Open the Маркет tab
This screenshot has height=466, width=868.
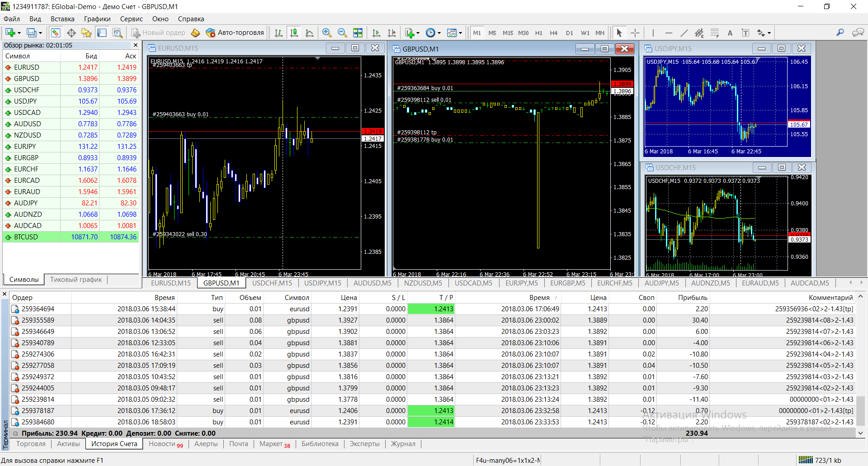274,444
